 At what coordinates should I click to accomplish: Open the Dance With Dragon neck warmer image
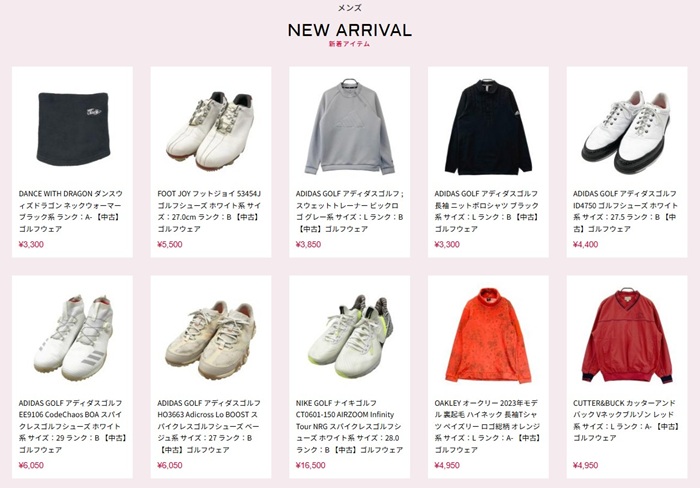[73, 129]
